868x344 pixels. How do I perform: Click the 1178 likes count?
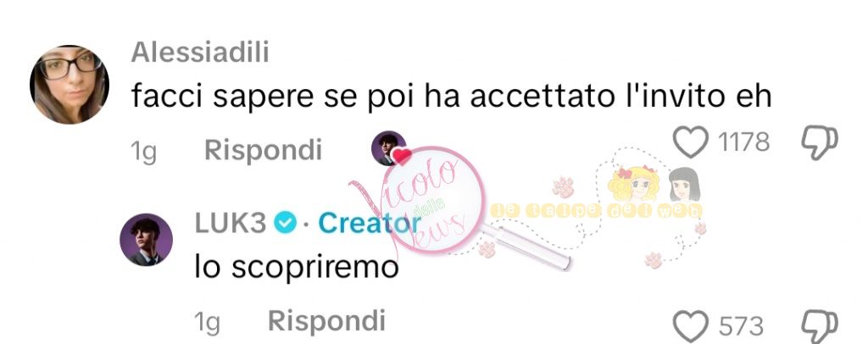pos(744,142)
